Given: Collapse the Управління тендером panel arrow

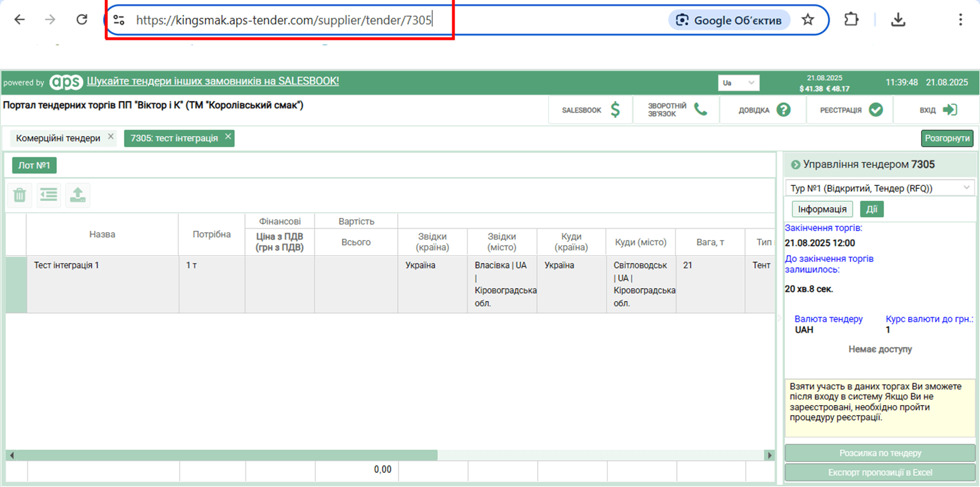Looking at the screenshot, I should tap(795, 165).
